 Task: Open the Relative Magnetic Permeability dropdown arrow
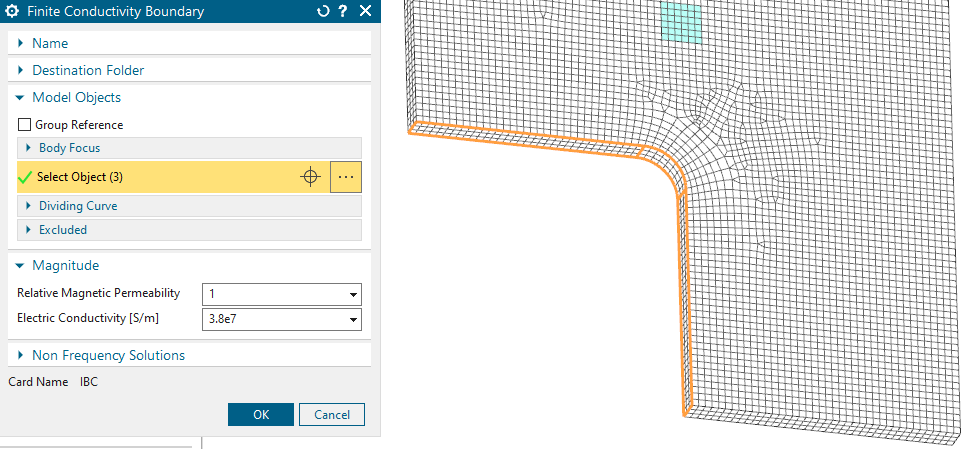pos(353,294)
